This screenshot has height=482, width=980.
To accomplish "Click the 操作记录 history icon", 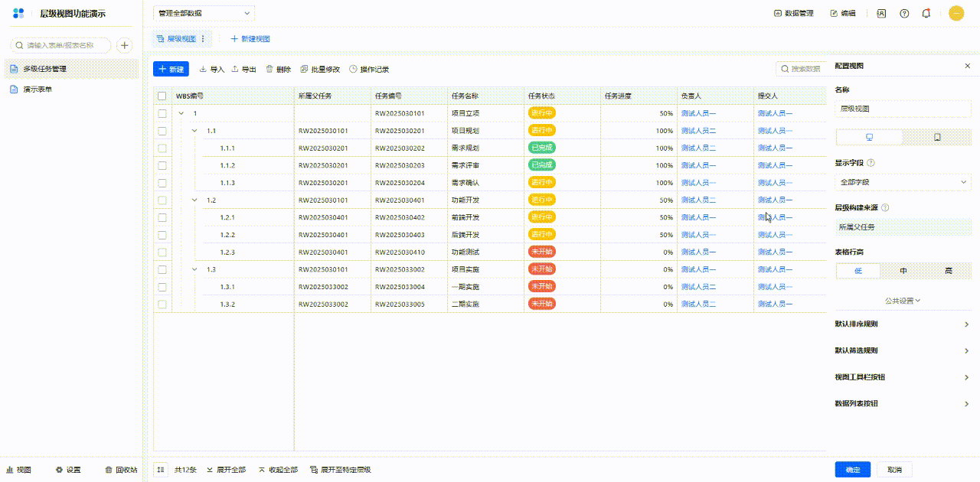I will pos(353,70).
